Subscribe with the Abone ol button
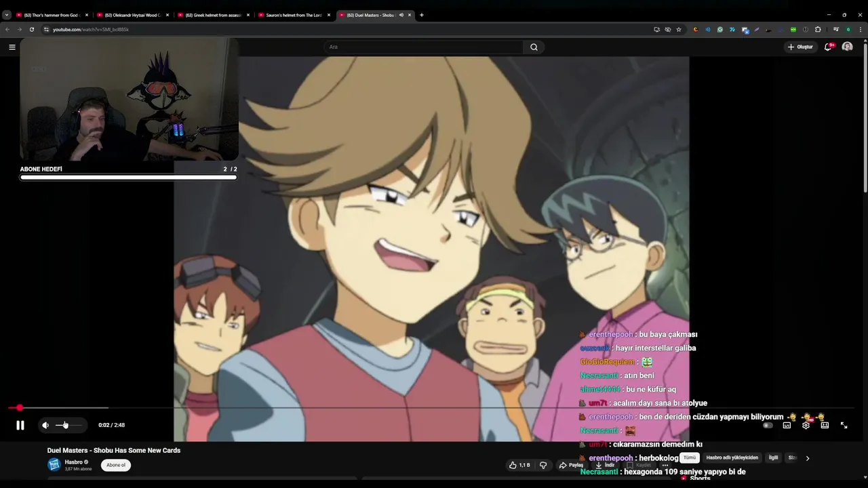 coord(116,465)
